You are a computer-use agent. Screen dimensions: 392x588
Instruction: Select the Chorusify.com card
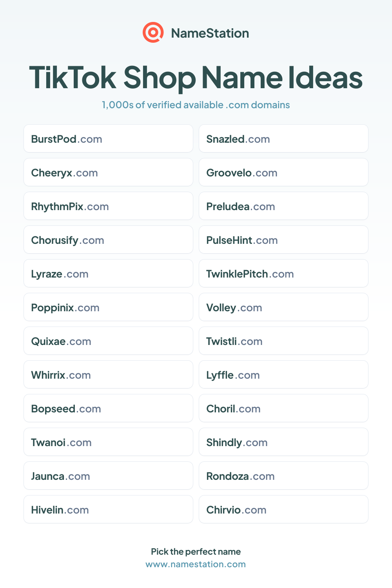(x=108, y=240)
